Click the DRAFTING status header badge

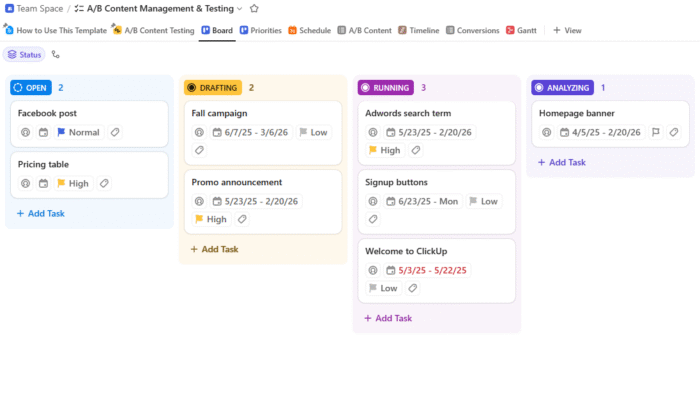coord(213,88)
